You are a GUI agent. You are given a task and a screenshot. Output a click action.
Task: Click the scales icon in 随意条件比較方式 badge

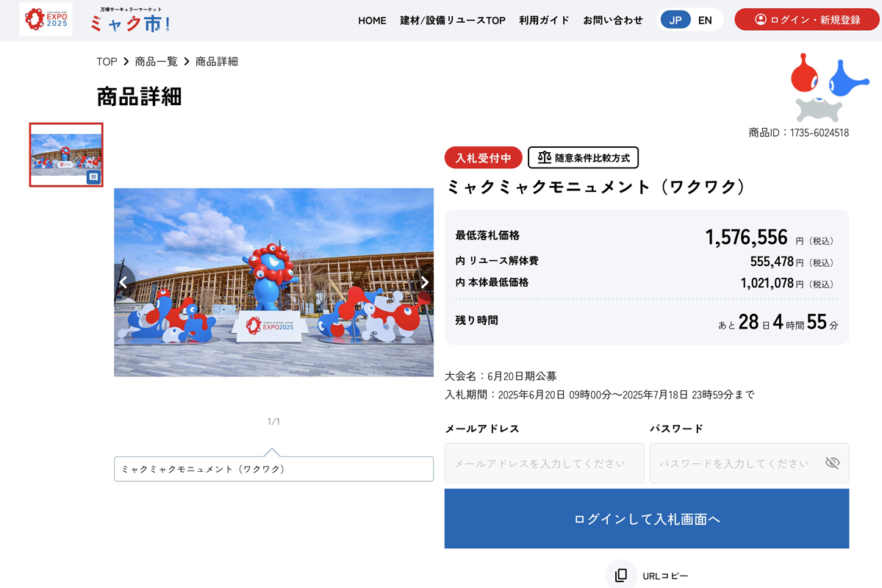click(544, 157)
